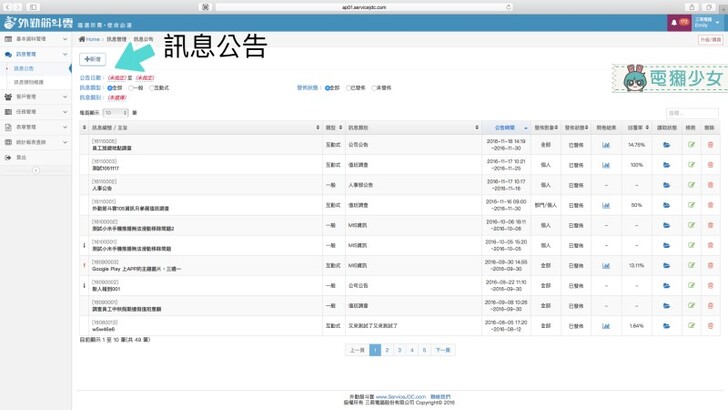The height and width of the screenshot is (410, 728).
Task: Click edit icon for 人事公告 row
Action: point(691,185)
